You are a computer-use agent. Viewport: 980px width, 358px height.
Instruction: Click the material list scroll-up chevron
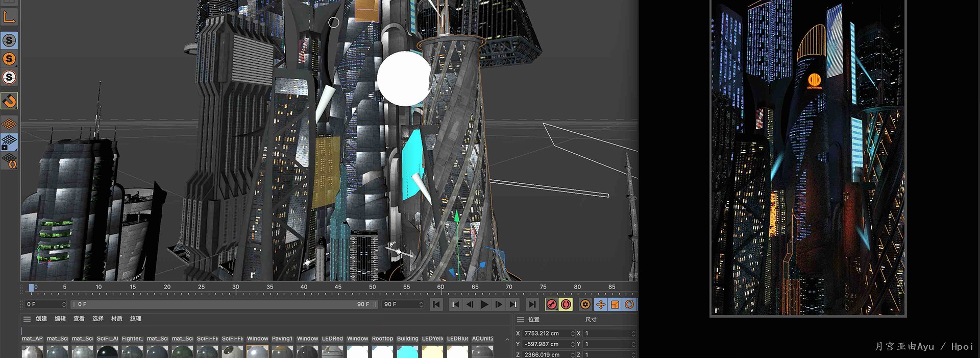tap(507, 340)
